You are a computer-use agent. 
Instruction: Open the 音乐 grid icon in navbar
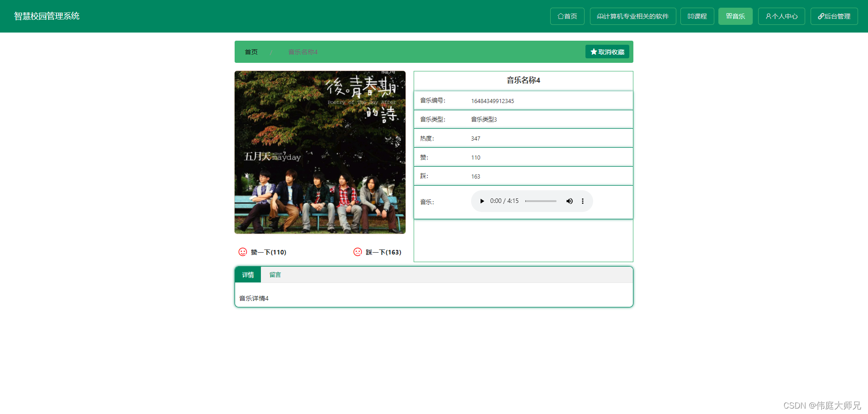coord(728,16)
